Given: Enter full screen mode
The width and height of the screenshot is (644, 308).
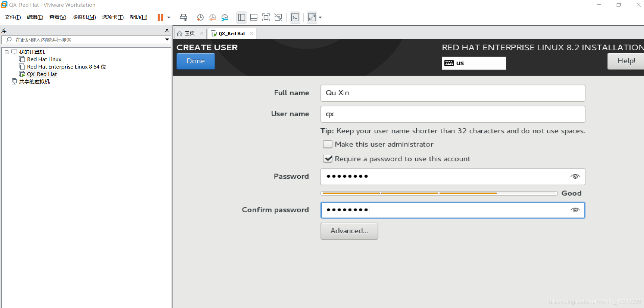Looking at the screenshot, I should coord(266,18).
